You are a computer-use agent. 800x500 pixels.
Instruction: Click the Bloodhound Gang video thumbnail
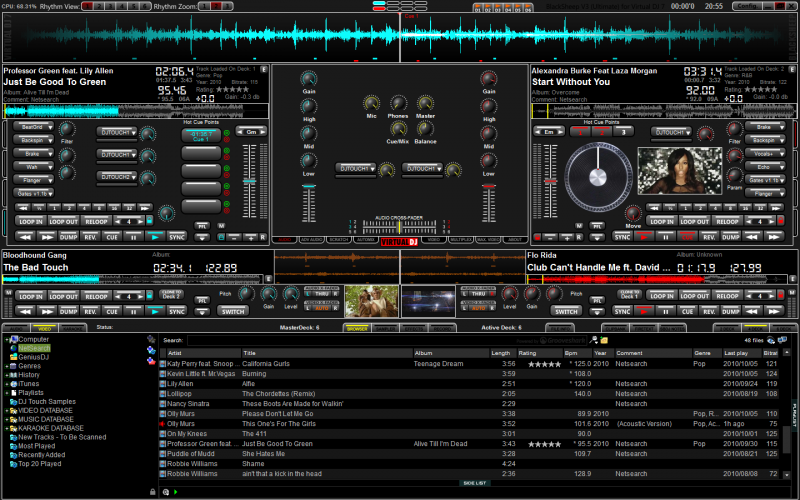tap(371, 301)
